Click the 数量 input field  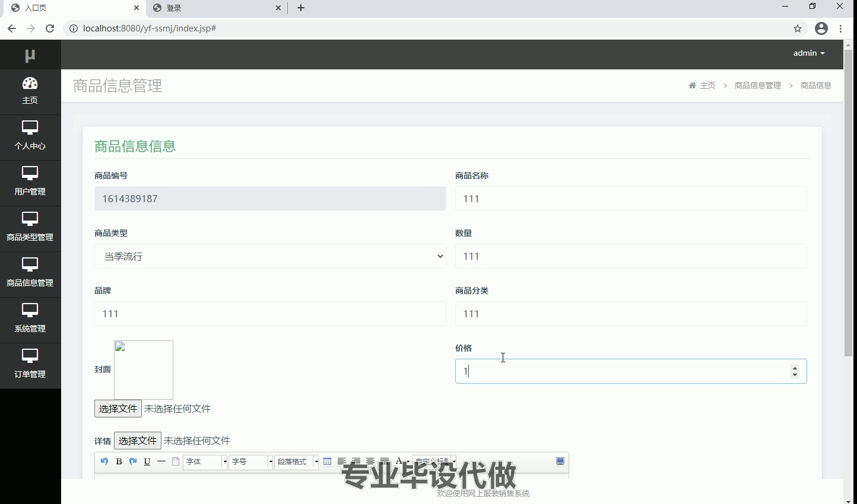click(x=631, y=256)
